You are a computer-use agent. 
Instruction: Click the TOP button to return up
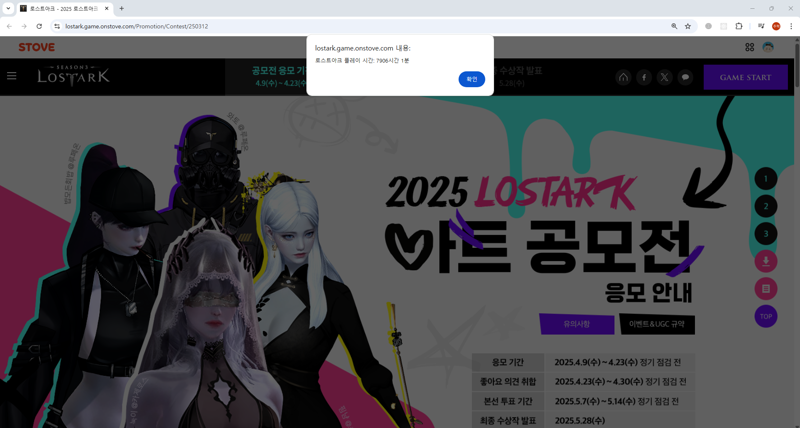pos(766,316)
